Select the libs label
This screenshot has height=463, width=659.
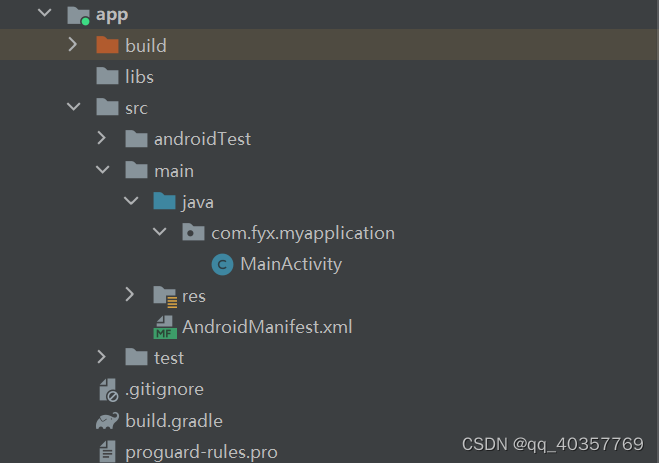[x=140, y=77]
